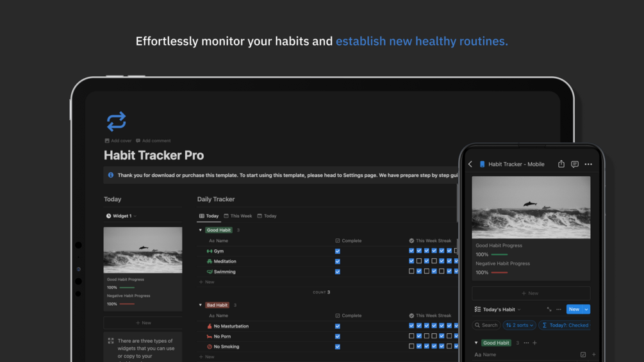The height and width of the screenshot is (362, 644).
Task: Toggle the first streak checkbox for No Smoking
Action: pos(411,346)
